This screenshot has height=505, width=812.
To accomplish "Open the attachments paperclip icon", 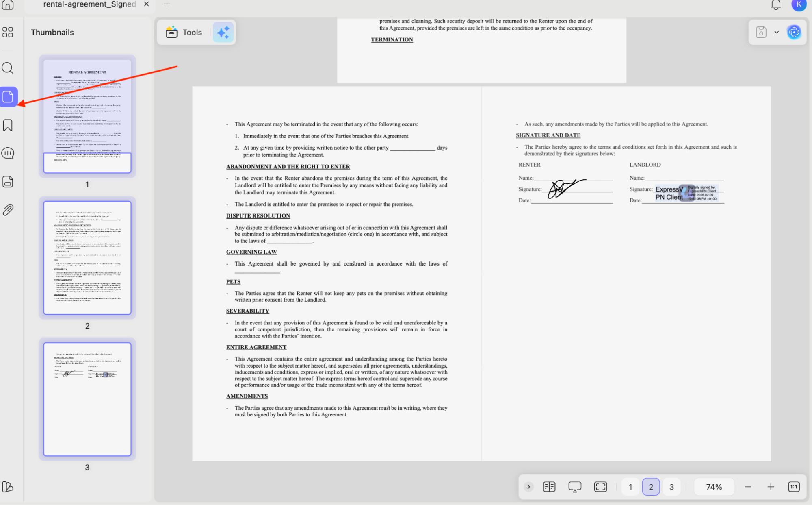I will tap(8, 210).
